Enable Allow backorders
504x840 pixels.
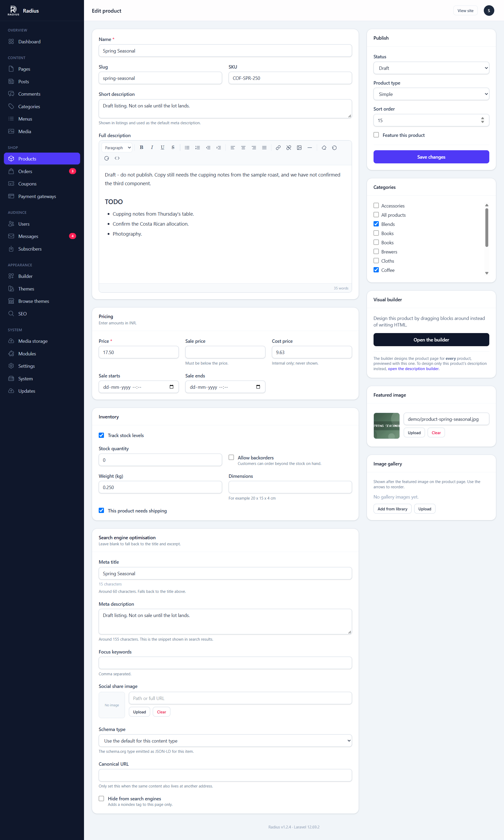click(231, 457)
